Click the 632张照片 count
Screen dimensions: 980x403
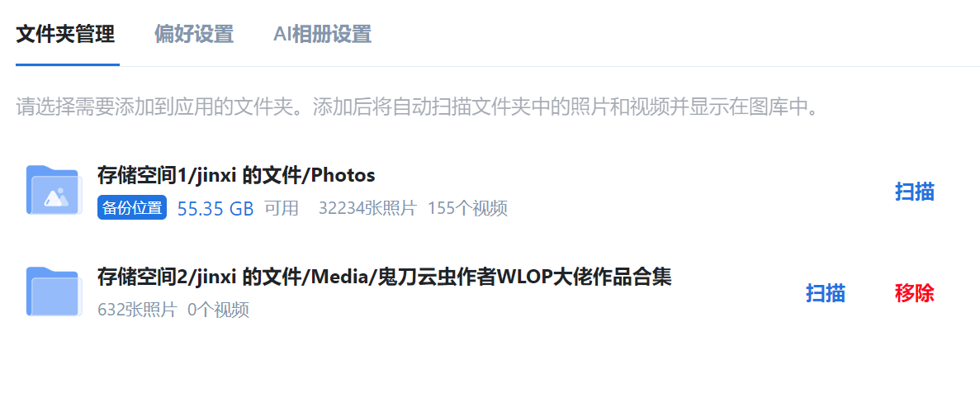click(138, 310)
